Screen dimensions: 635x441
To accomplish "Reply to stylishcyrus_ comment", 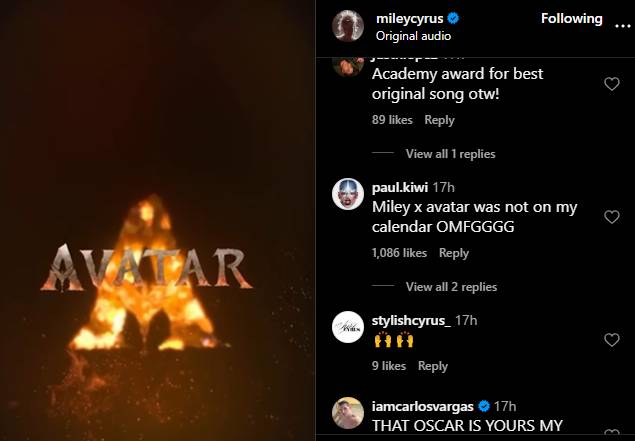I will (x=432, y=366).
